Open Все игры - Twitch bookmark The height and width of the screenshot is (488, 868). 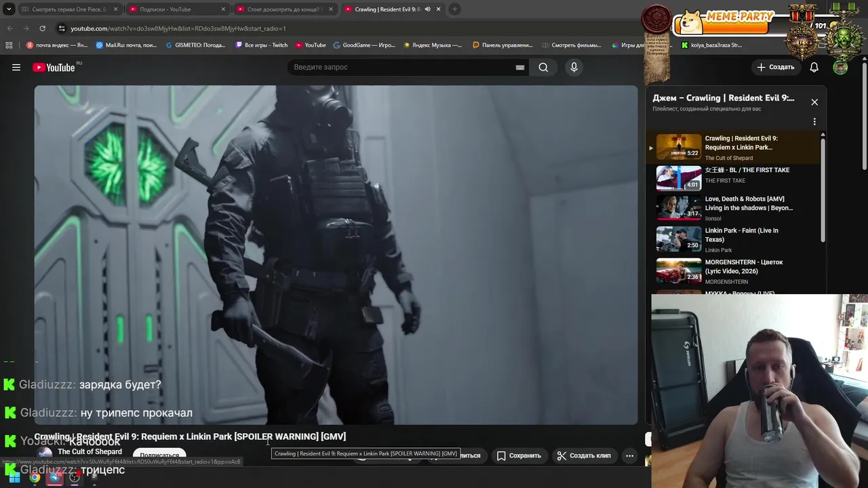click(262, 45)
